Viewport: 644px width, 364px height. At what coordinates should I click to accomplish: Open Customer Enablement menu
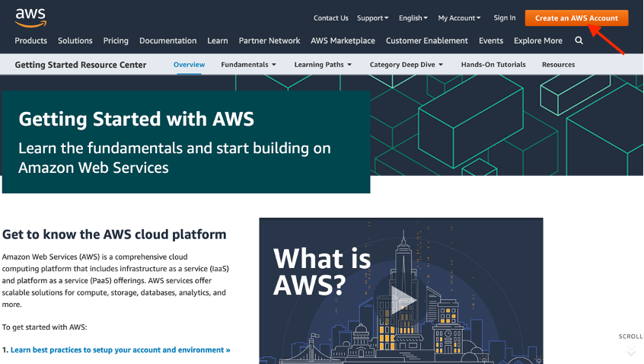[427, 40]
